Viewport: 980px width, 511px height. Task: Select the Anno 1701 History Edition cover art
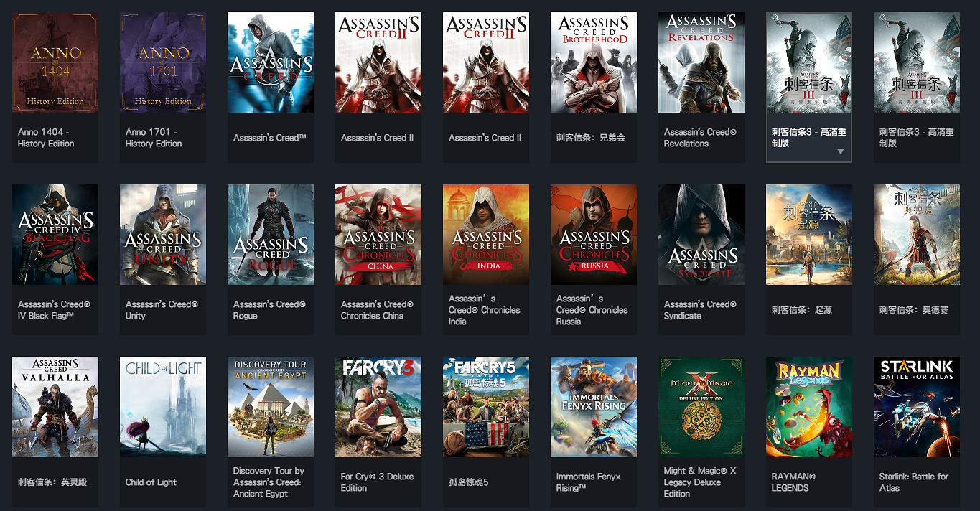(163, 62)
